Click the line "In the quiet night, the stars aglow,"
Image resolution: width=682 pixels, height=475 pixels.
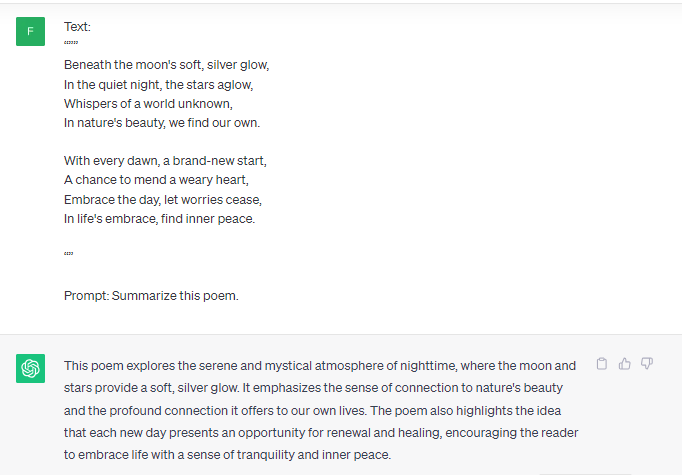click(158, 84)
